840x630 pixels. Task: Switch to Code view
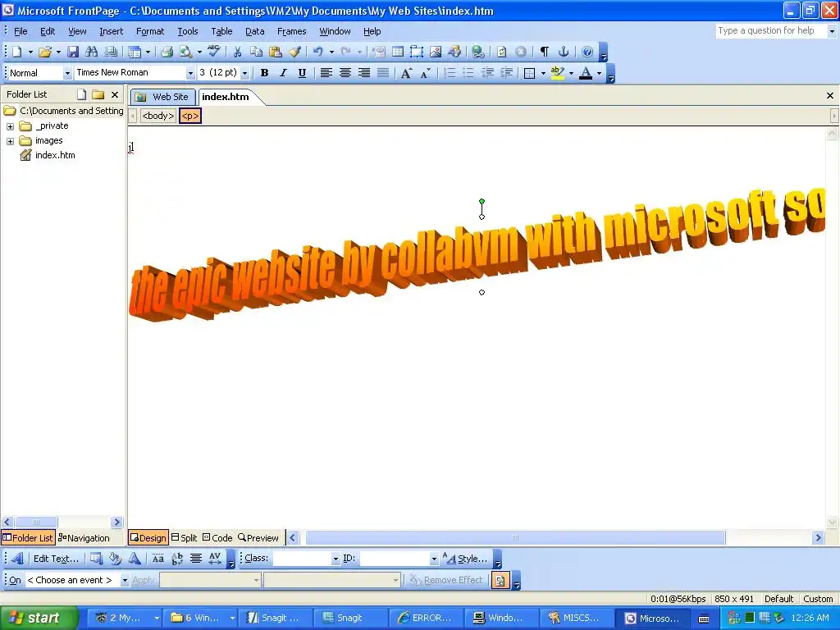tap(217, 538)
